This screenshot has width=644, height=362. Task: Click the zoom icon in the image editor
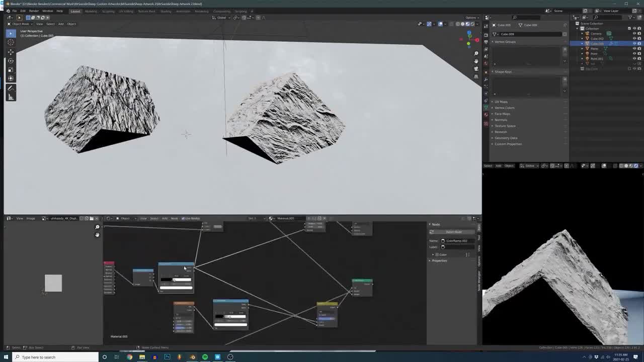pyautogui.click(x=98, y=227)
